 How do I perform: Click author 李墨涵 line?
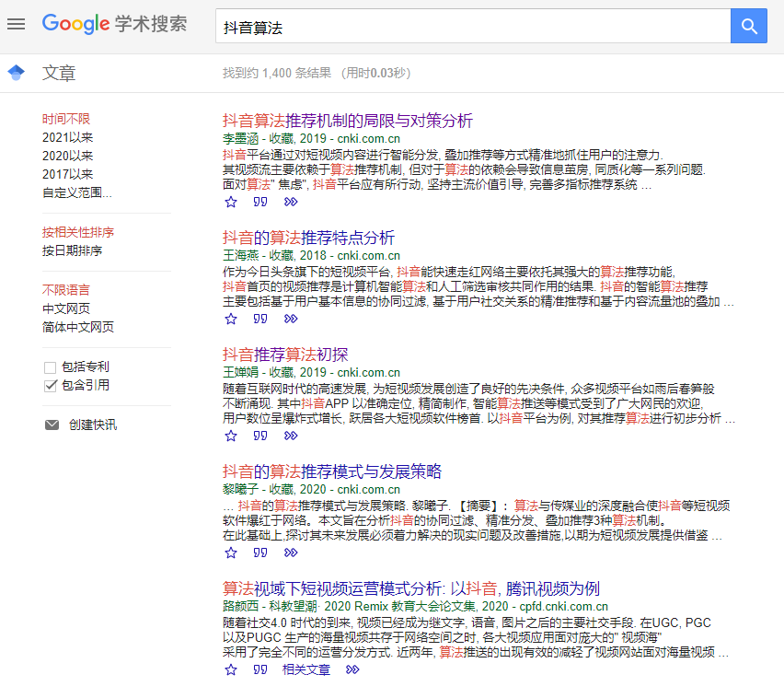coord(311,139)
